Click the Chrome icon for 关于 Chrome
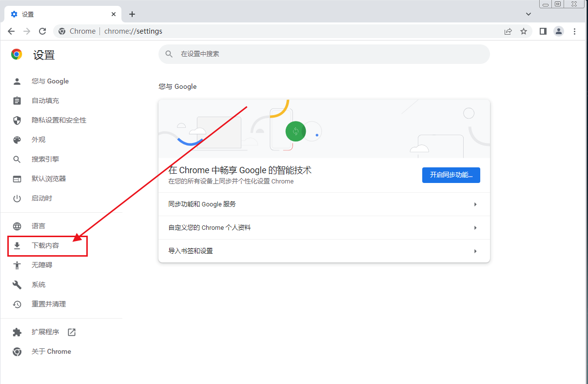The image size is (588, 384). pyautogui.click(x=17, y=352)
